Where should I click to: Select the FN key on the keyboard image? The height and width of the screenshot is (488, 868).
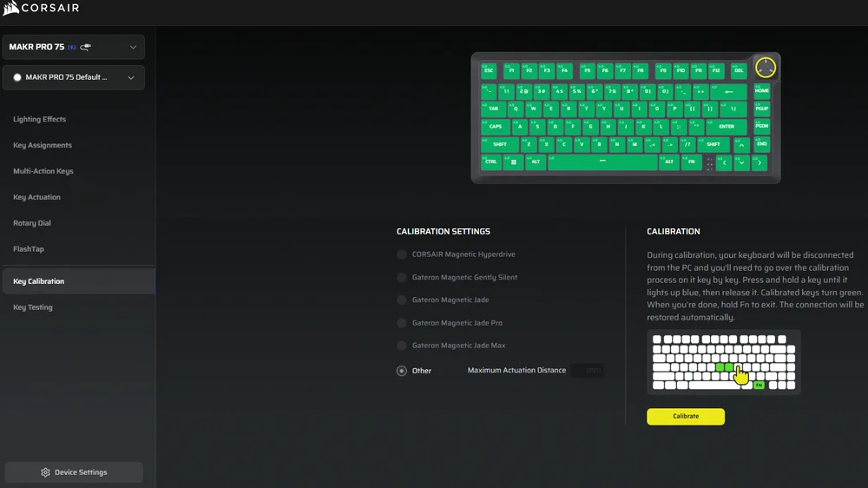pyautogui.click(x=691, y=162)
